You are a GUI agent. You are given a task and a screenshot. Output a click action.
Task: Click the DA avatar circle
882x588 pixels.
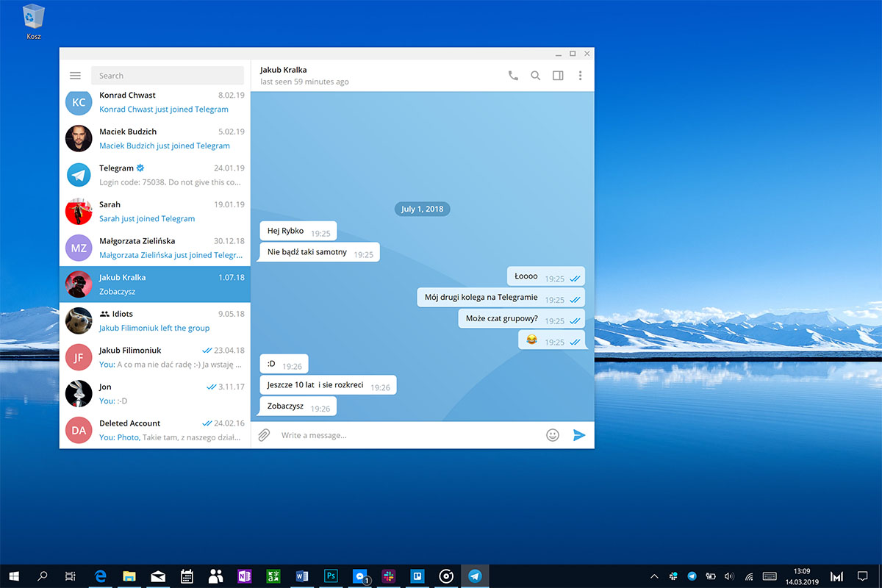click(79, 430)
